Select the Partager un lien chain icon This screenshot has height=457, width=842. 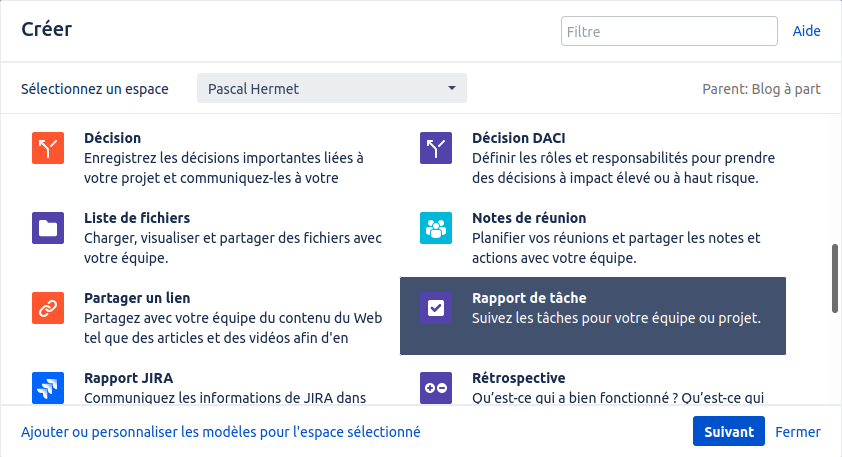pyautogui.click(x=48, y=308)
